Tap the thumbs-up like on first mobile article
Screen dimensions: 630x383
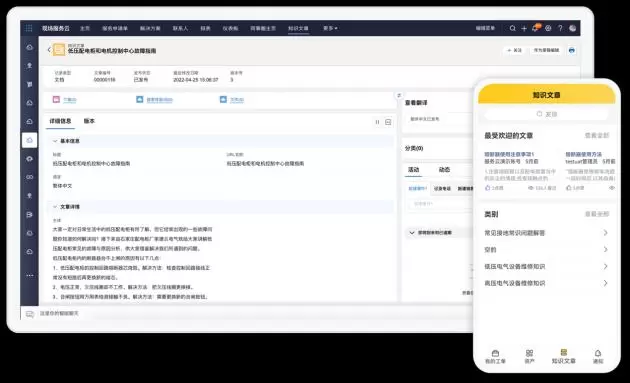point(487,188)
